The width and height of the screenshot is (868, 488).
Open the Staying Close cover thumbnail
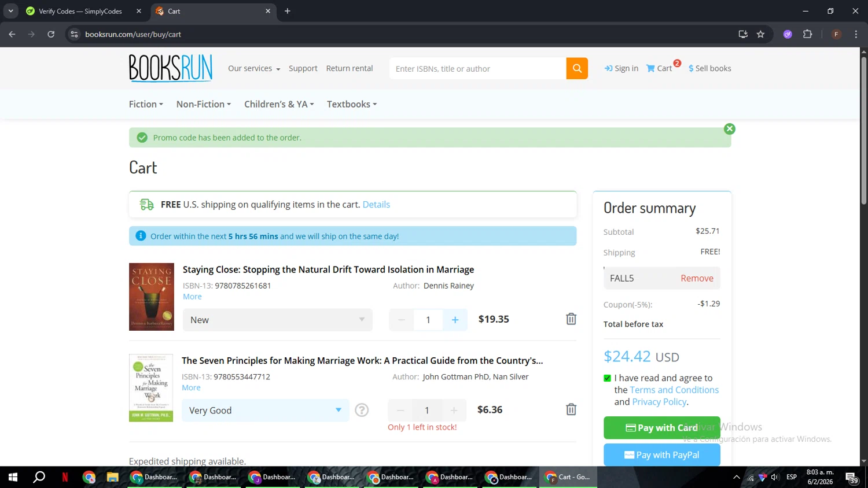152,297
